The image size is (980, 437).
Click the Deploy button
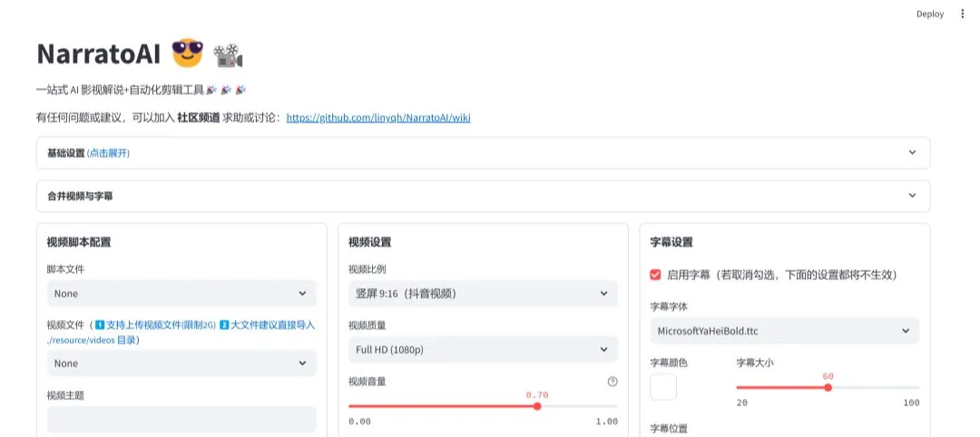pyautogui.click(x=930, y=14)
